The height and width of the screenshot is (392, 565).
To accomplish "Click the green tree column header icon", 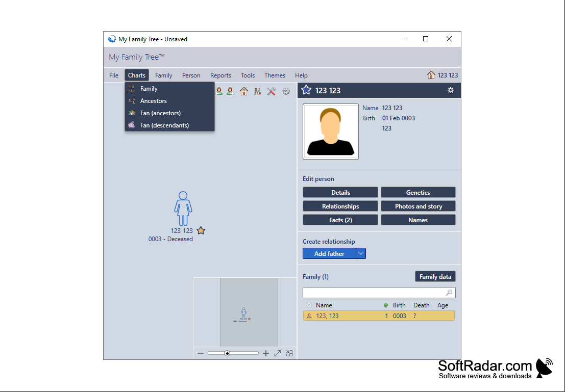I will pyautogui.click(x=385, y=305).
